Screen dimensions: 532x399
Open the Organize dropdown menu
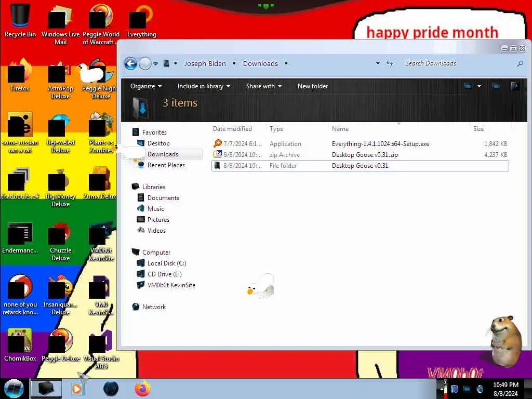(146, 86)
